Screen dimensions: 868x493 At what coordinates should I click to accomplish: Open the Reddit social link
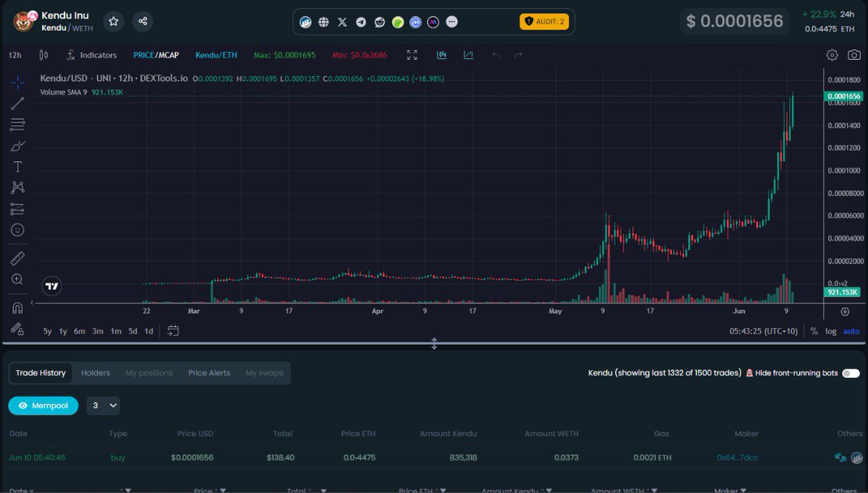[379, 22]
